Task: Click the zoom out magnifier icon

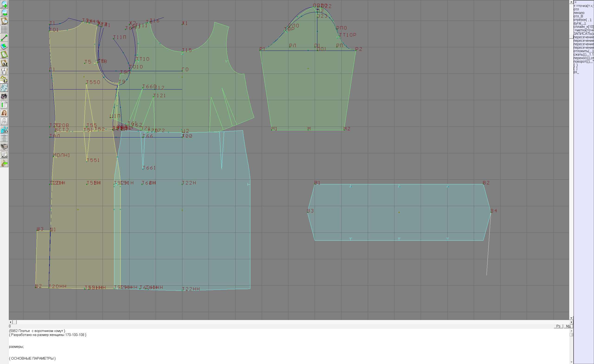Action: point(4,13)
